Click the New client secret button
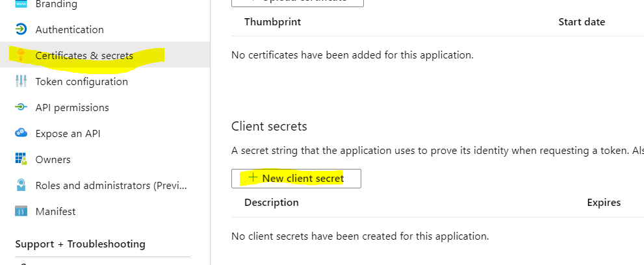This screenshot has width=644, height=265. (x=296, y=178)
